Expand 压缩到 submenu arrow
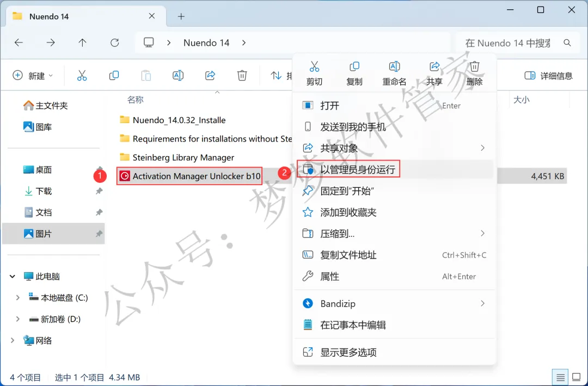The height and width of the screenshot is (386, 588). point(482,234)
